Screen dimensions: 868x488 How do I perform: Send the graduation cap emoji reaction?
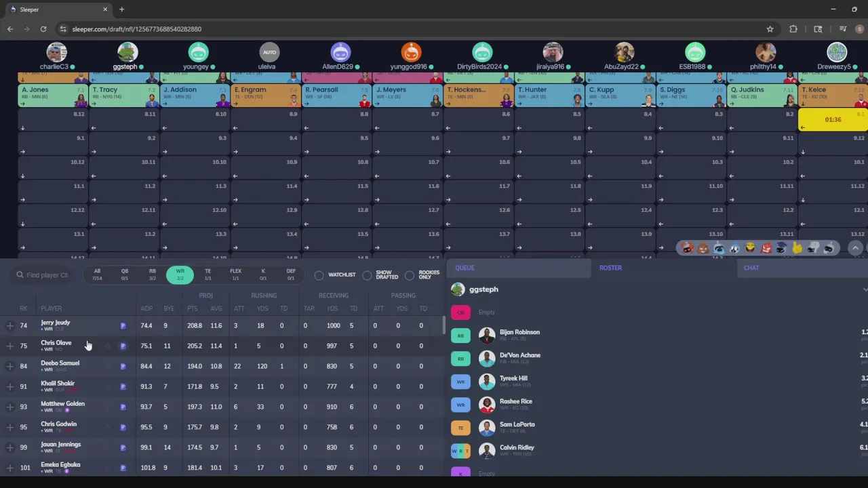(x=782, y=249)
